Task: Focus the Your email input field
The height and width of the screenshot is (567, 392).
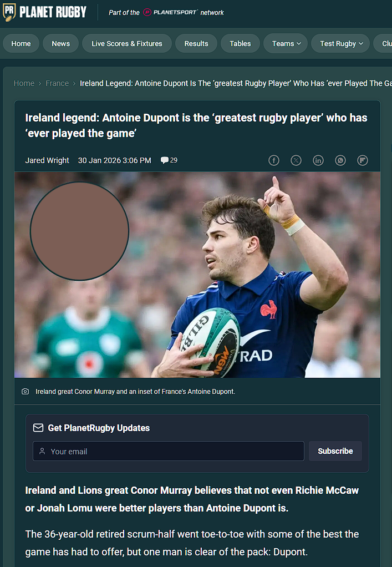Action: pos(169,451)
